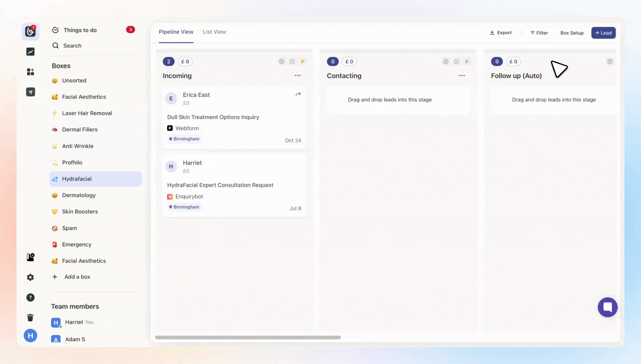This screenshot has width=641, height=364.
Task: Select the Spam box
Action: click(x=96, y=228)
